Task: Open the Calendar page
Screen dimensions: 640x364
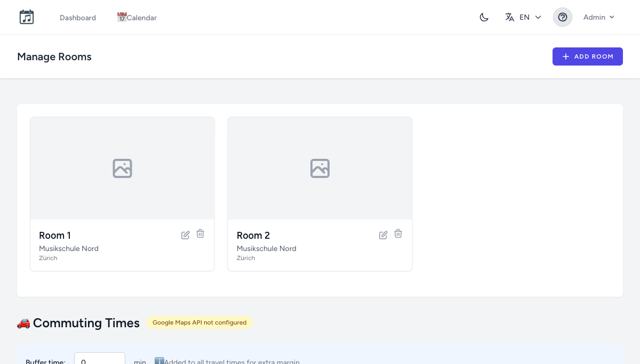Action: point(137,18)
